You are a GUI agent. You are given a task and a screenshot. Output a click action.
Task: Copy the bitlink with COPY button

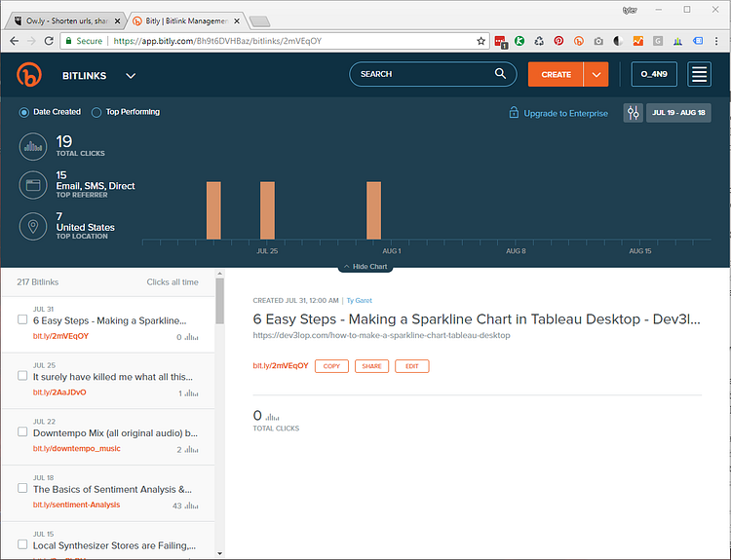coord(331,366)
